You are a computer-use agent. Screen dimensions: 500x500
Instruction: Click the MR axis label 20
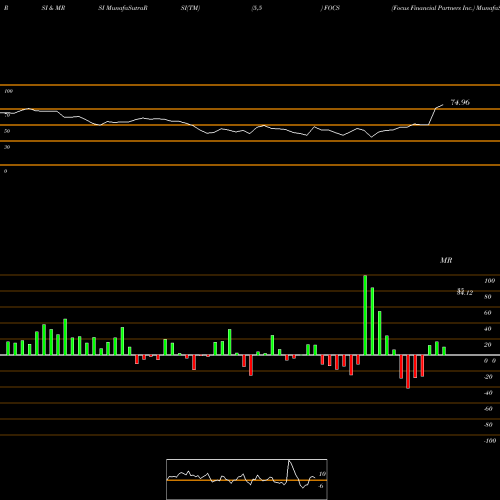[x=487, y=345]
